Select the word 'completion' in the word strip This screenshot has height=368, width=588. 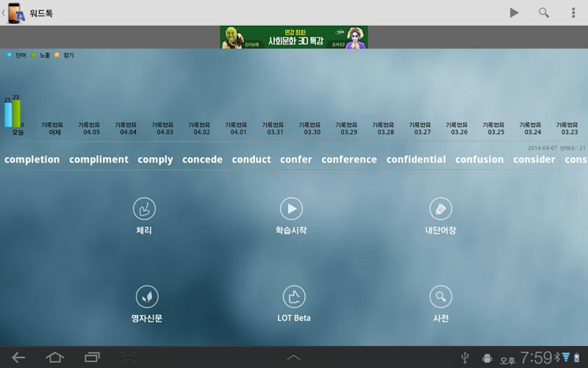[x=32, y=160]
